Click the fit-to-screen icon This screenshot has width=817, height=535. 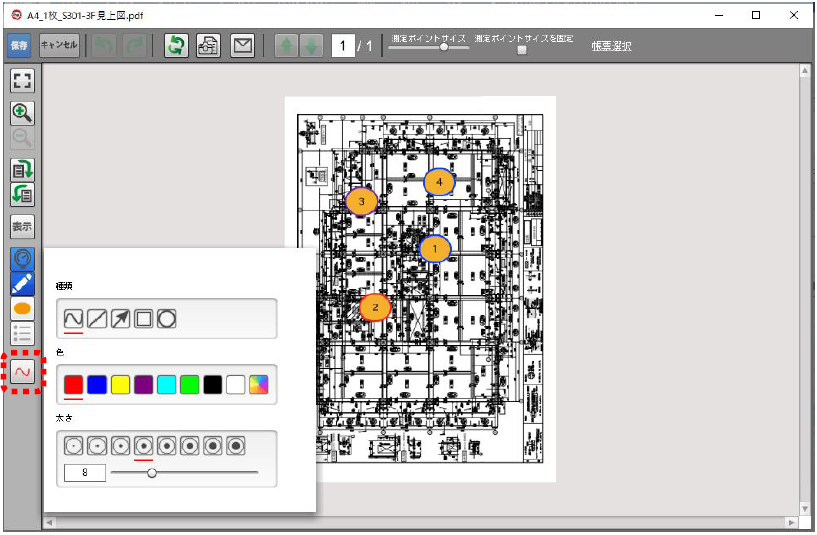(x=22, y=82)
